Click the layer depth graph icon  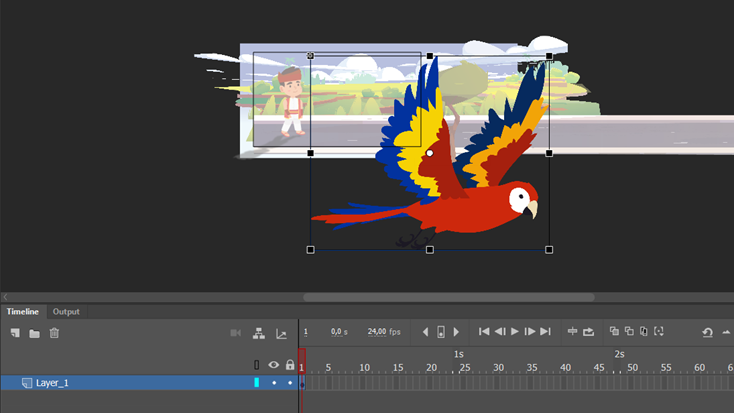pyautogui.click(x=281, y=333)
